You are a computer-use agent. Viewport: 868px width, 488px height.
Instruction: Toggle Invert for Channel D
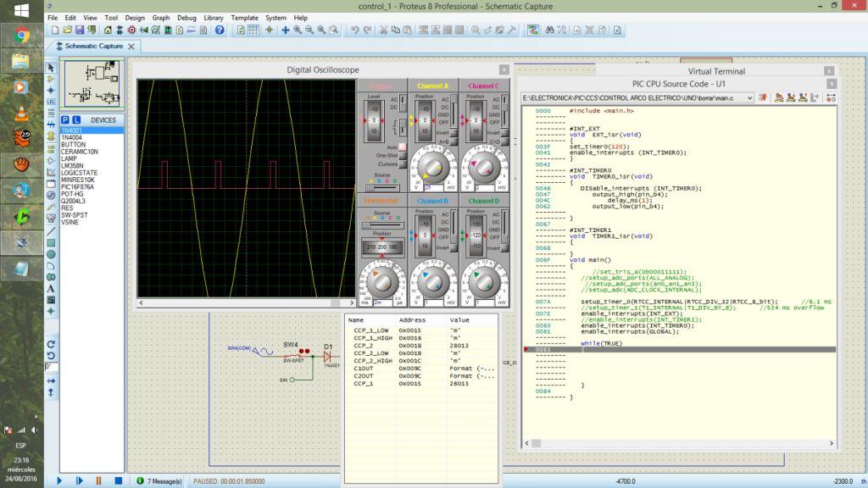(x=504, y=248)
